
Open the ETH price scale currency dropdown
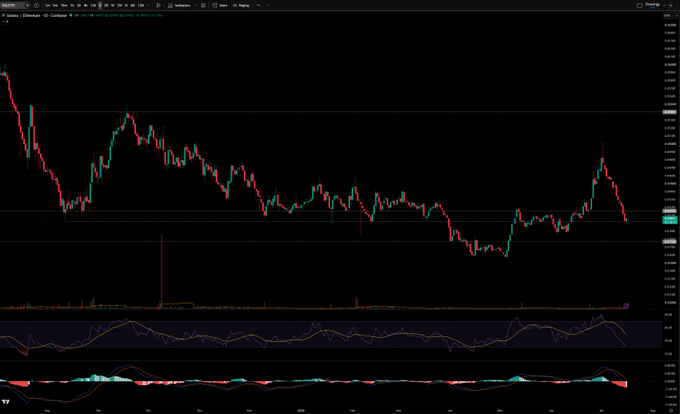point(670,16)
